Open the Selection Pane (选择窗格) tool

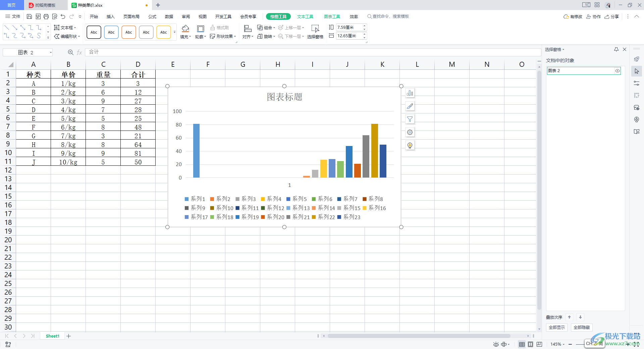pos(315,32)
